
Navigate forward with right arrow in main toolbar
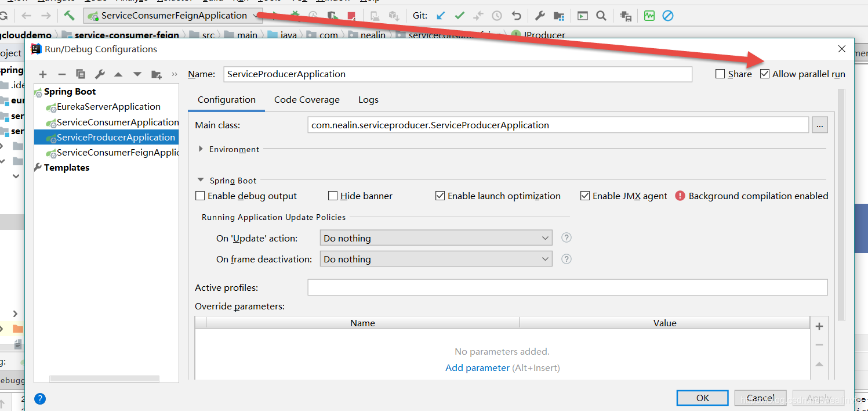pyautogui.click(x=46, y=16)
